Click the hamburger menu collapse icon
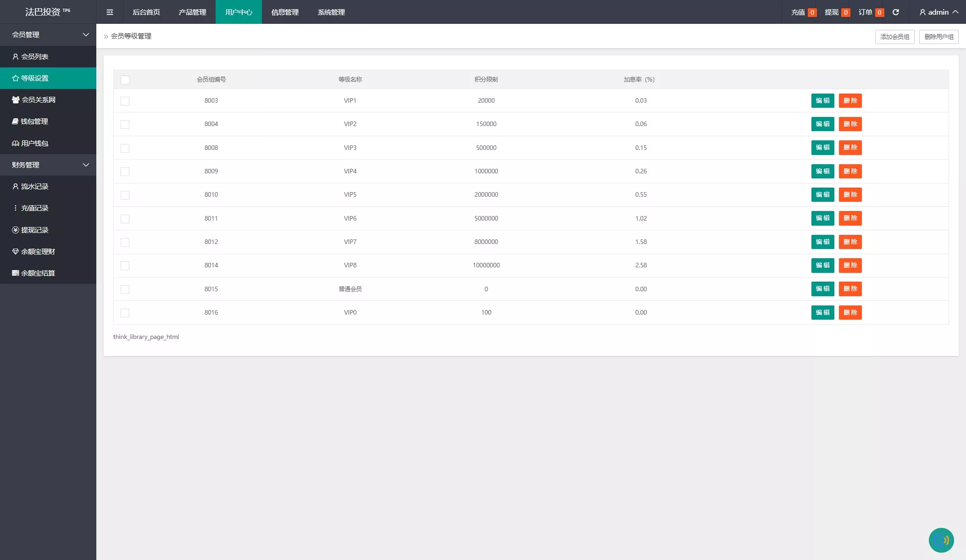This screenshot has width=966, height=560. tap(110, 12)
